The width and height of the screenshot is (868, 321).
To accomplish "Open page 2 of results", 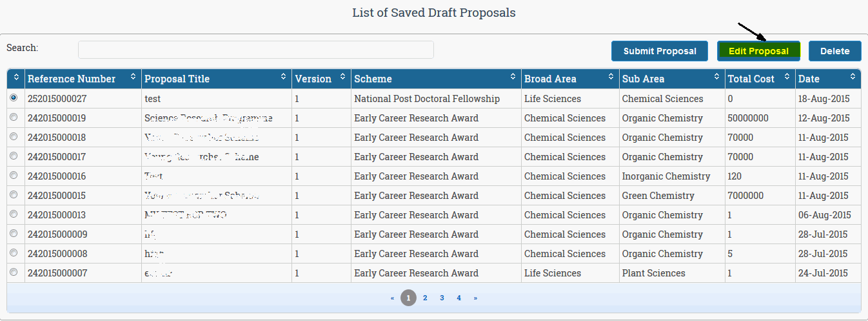I will point(425,298).
